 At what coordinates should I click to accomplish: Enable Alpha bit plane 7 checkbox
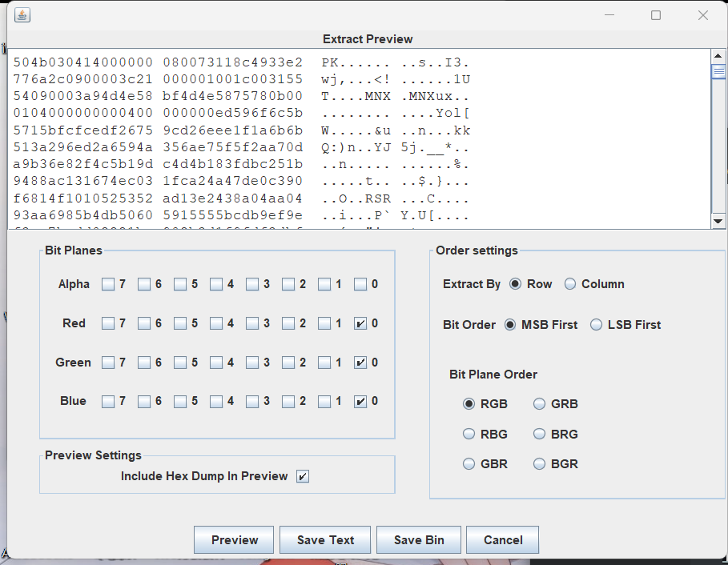tap(108, 284)
